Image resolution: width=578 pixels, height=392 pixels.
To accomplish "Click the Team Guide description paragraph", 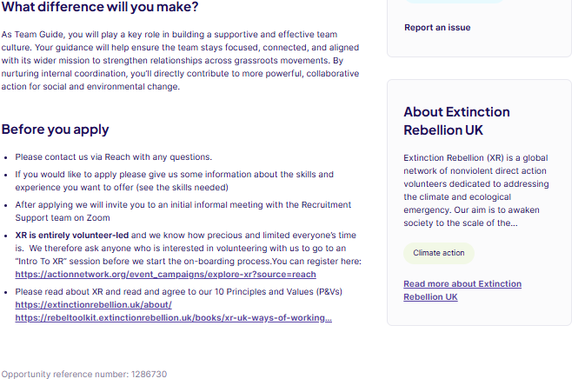I will pyautogui.click(x=174, y=61).
